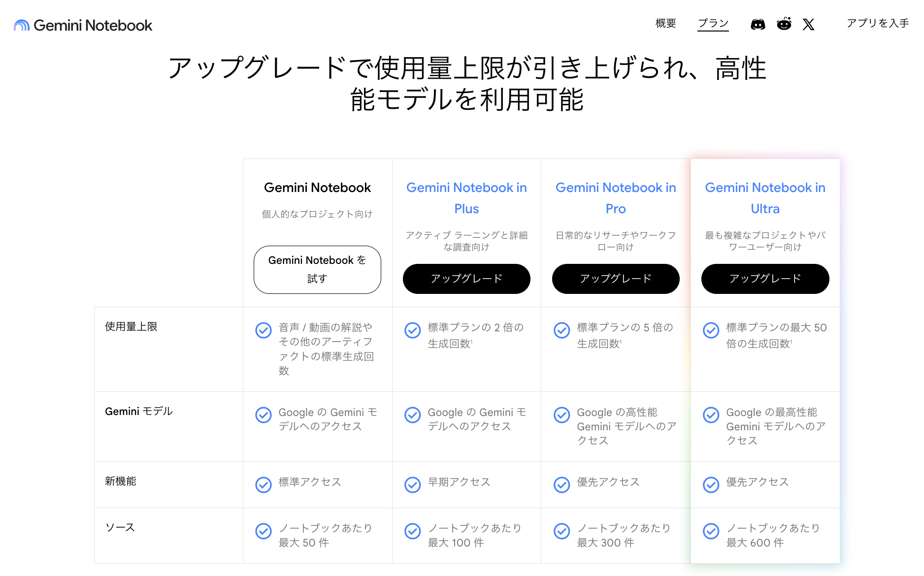Click the Gemini Notebook を試す button
Viewport: 924px width, 576px height.
coord(317,269)
